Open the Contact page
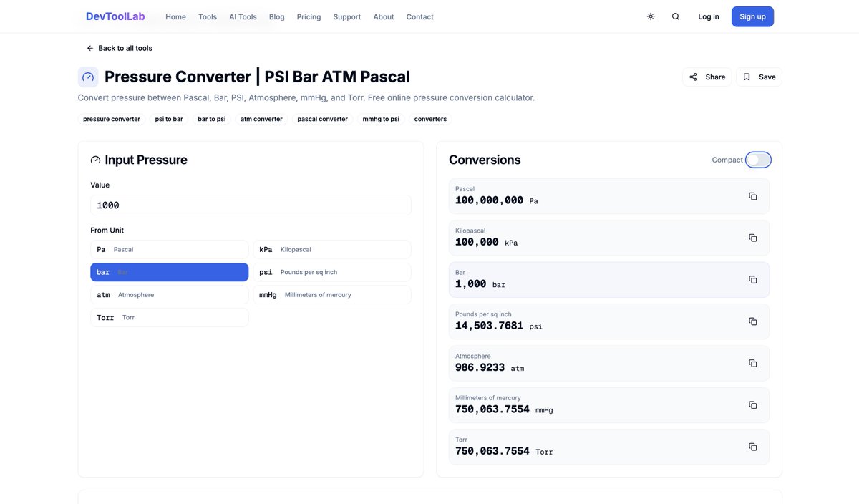 click(x=420, y=16)
